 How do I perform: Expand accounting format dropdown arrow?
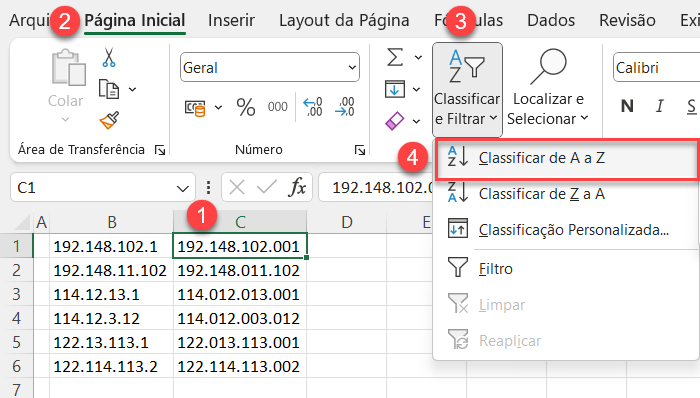pos(218,108)
